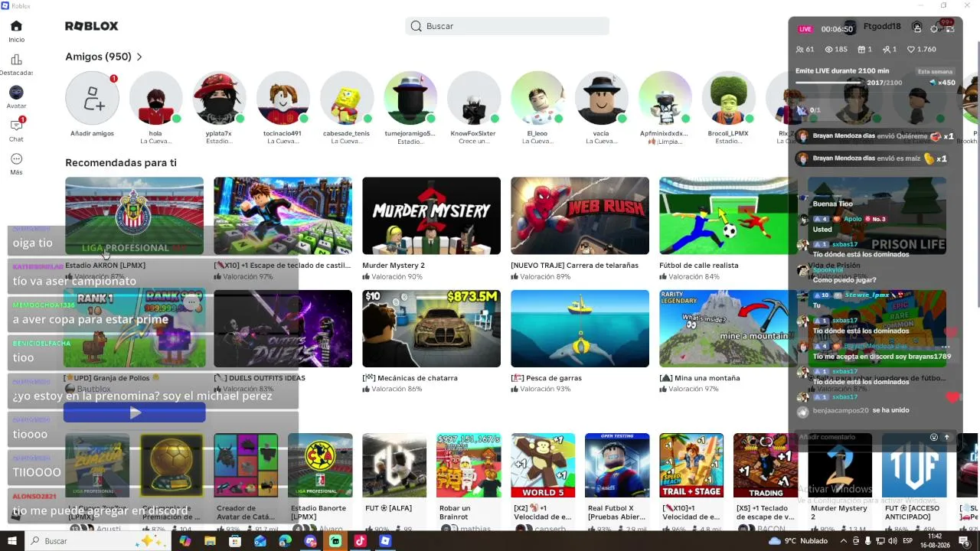Open the Windows notification center icon
The image size is (980, 551).
[x=964, y=541]
